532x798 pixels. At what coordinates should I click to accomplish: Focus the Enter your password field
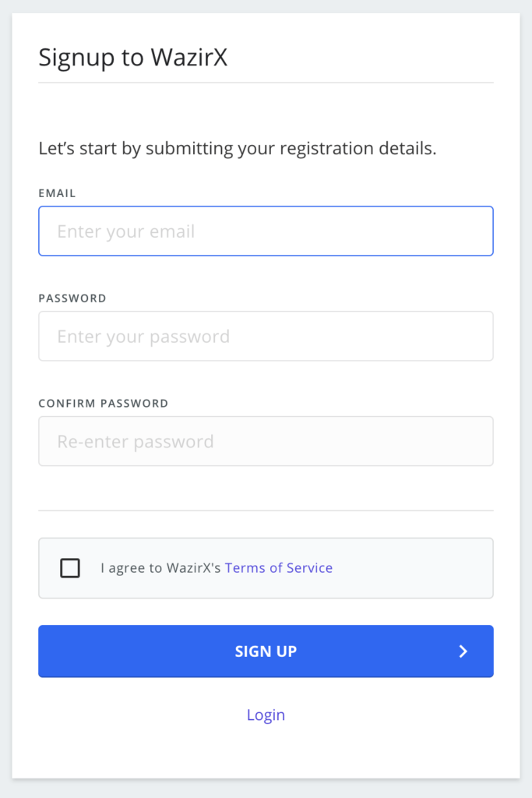click(266, 337)
